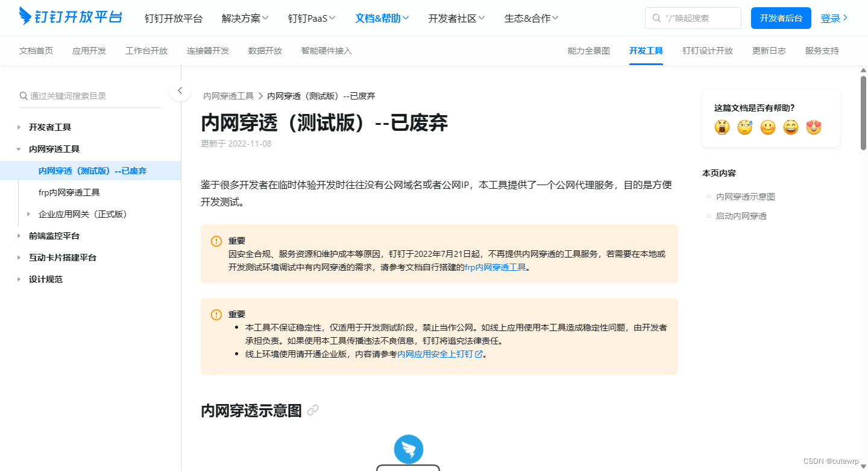Select frp内网穿透工具 in sidebar tree
This screenshot has width=868, height=471.
[x=69, y=192]
